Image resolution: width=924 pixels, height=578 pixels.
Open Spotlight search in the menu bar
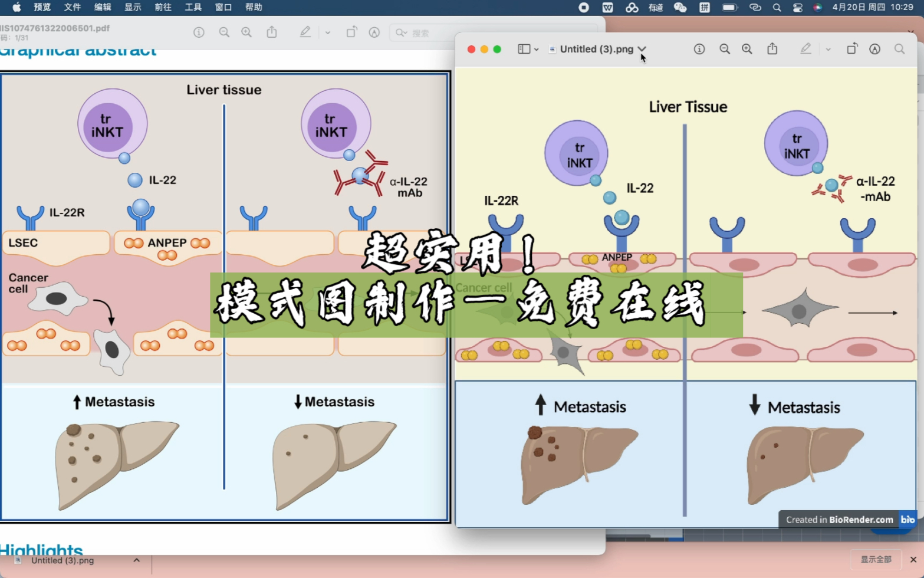coord(777,7)
